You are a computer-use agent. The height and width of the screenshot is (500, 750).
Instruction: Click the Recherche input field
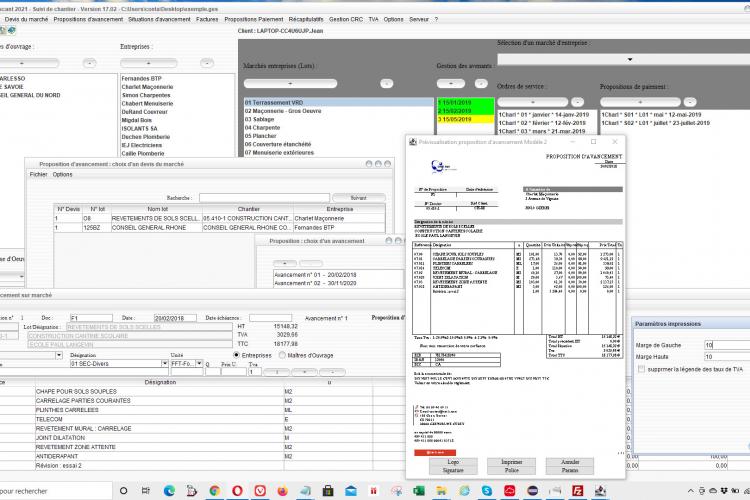(264, 198)
